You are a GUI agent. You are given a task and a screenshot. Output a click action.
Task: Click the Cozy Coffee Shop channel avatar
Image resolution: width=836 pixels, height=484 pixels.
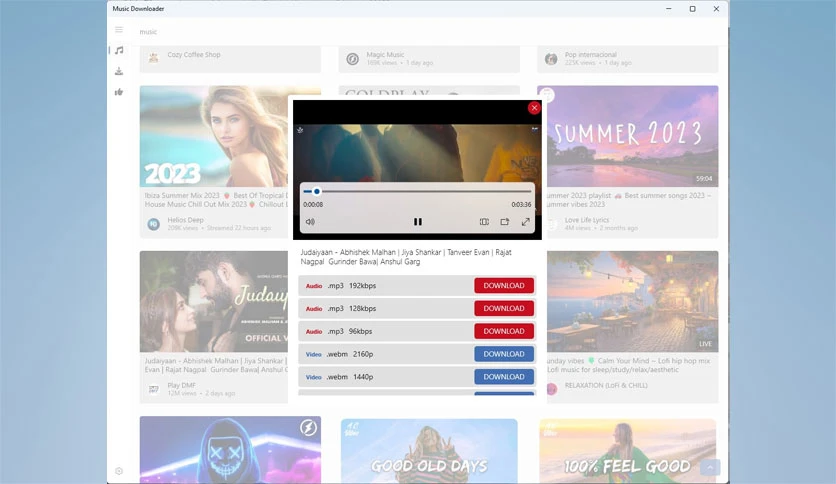[x=154, y=58]
